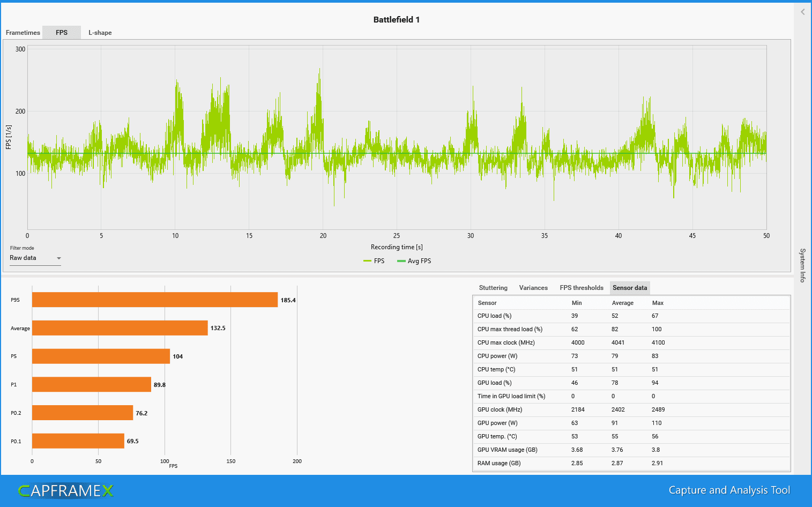Click the Sensor column header
Screen dimensions: 812x507
(x=487, y=303)
